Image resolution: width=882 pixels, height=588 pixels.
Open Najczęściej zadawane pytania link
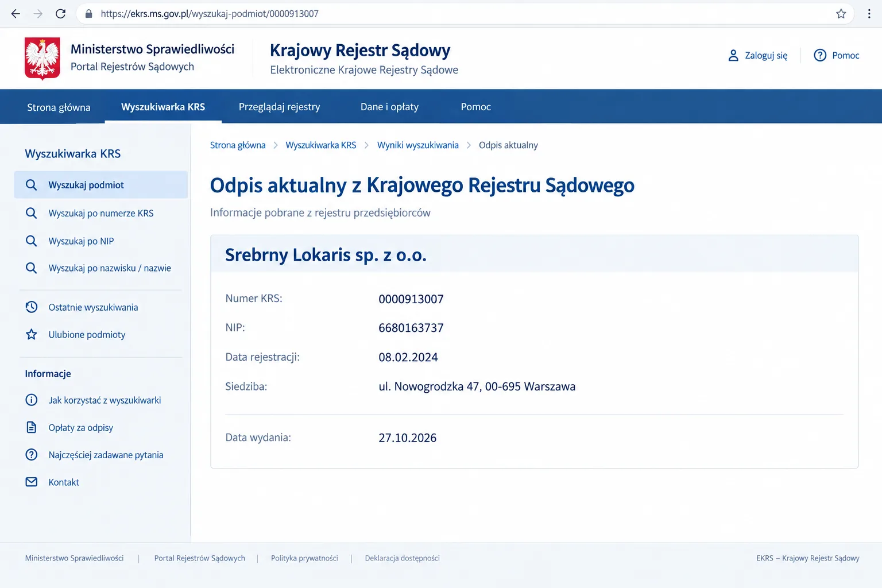click(x=106, y=455)
